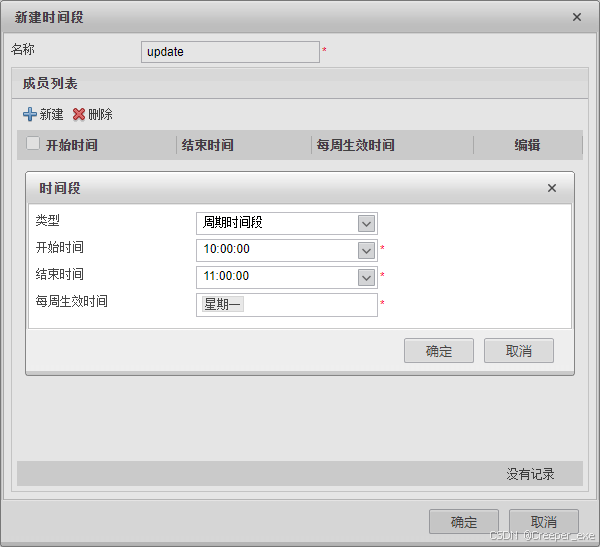Image resolution: width=600 pixels, height=547 pixels.
Task: Click the 每周生效时间 column header
Action: 355,145
